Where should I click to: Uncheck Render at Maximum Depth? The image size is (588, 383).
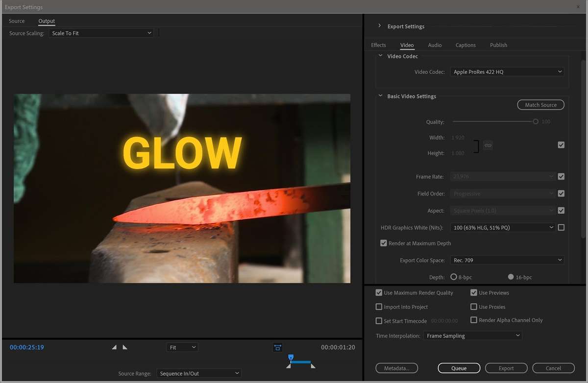pos(384,243)
